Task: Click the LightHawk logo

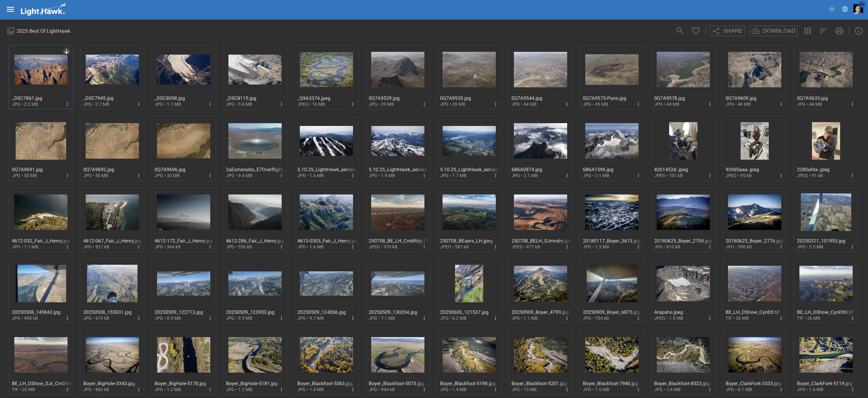Action: 43,10
